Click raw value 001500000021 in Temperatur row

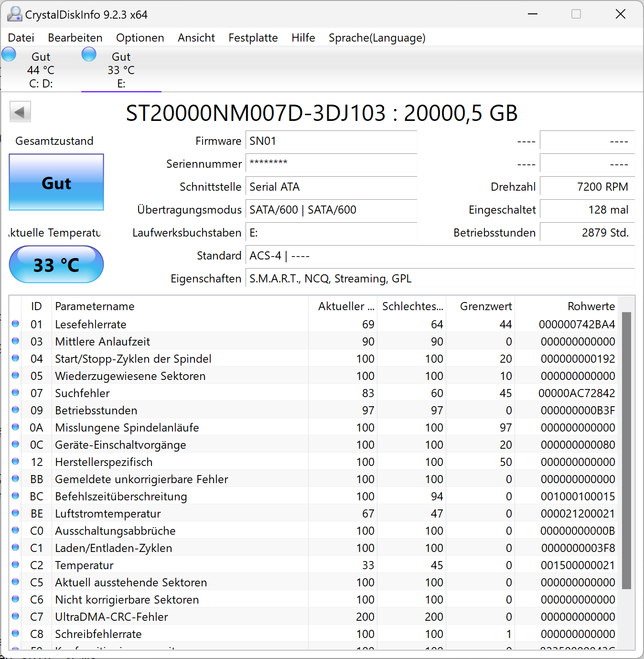click(x=578, y=565)
